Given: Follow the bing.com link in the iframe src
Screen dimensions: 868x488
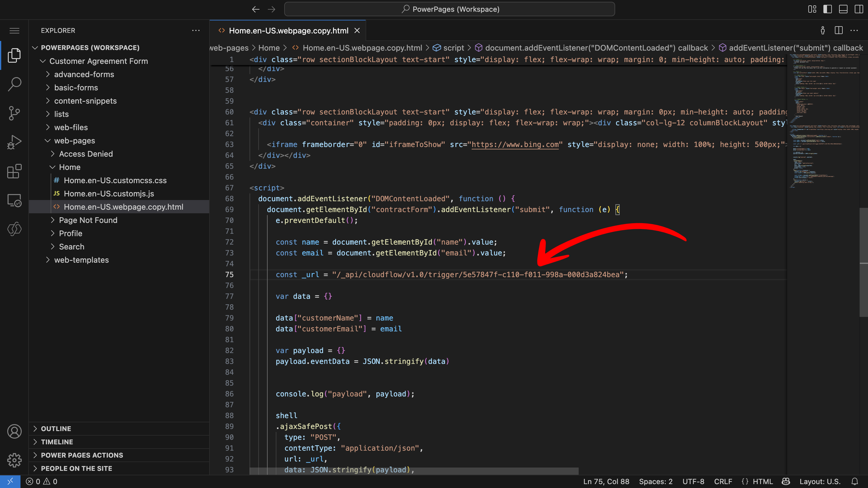Looking at the screenshot, I should click(x=515, y=144).
